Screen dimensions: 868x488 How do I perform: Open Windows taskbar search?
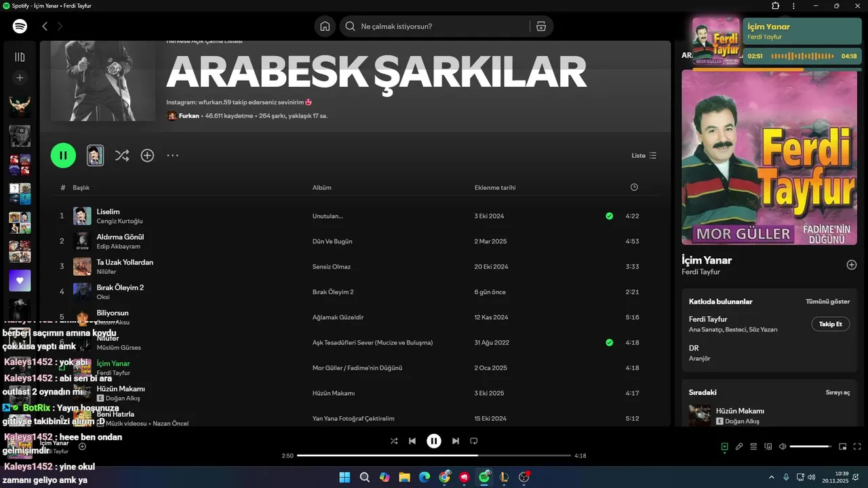pyautogui.click(x=365, y=477)
